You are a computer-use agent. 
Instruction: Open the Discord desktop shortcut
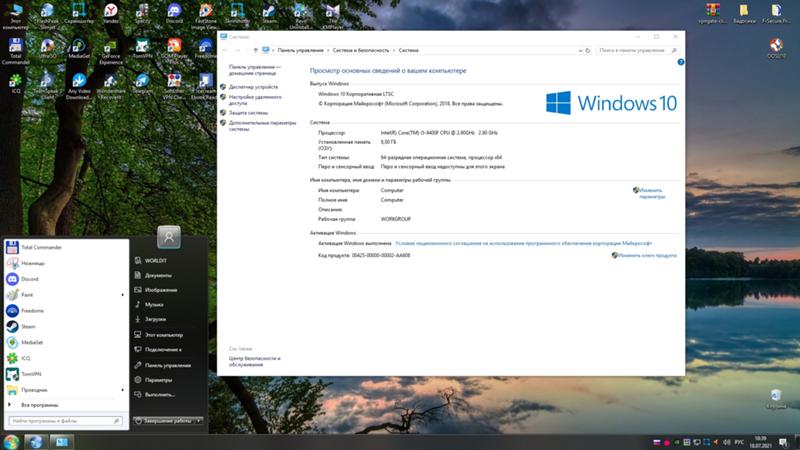tap(174, 14)
